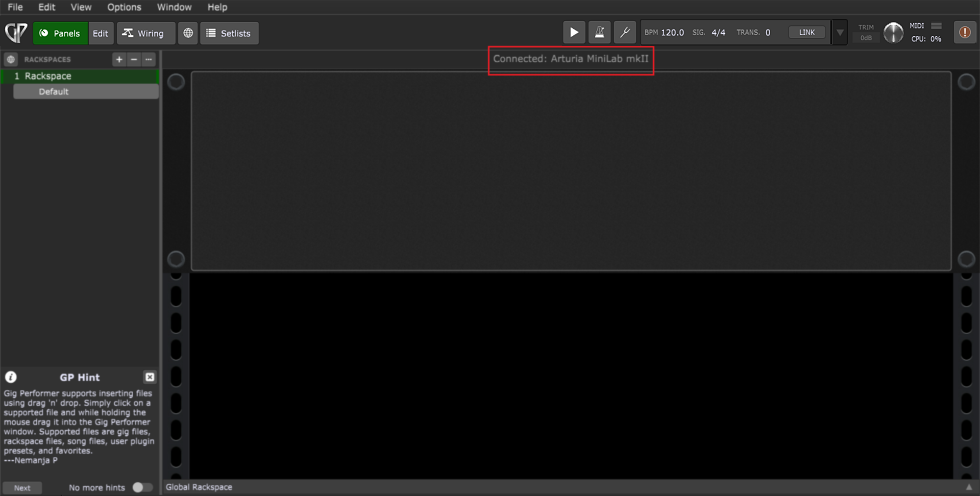Click the time signature 4/4 value
This screenshot has height=496, width=980.
click(x=718, y=32)
